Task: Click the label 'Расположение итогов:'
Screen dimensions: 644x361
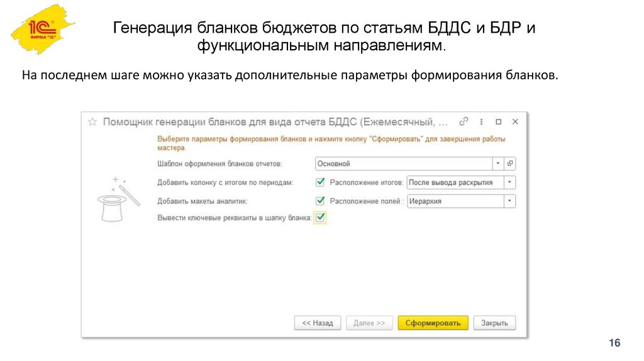Action: click(367, 182)
